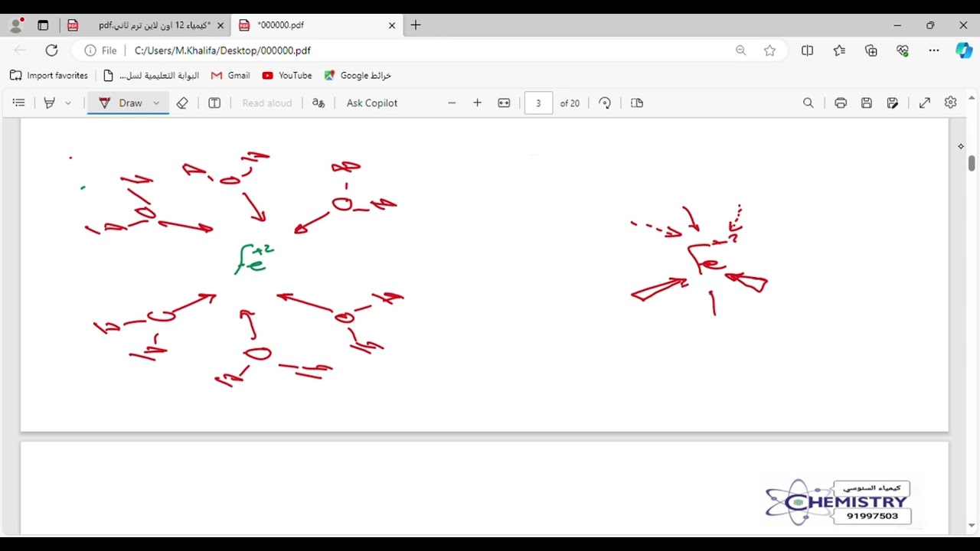This screenshot has height=551, width=980.
Task: Open the YouTube bookmark
Action: tap(287, 76)
